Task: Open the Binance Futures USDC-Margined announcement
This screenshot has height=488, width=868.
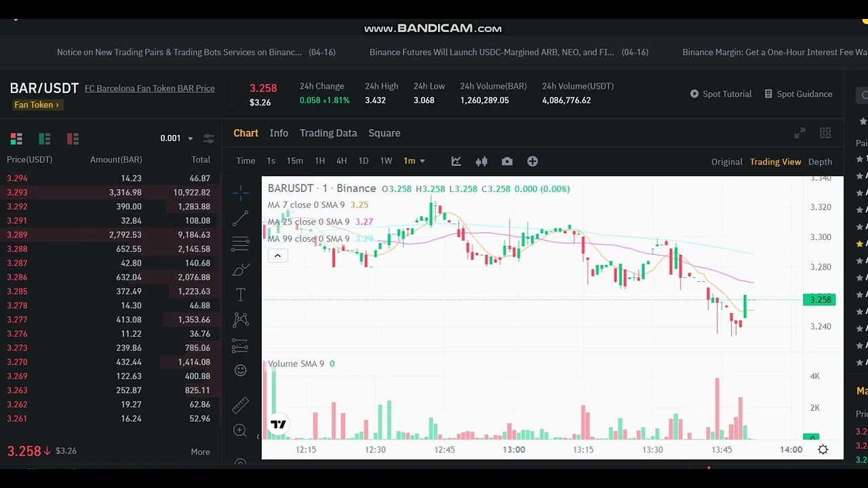Action: (509, 52)
